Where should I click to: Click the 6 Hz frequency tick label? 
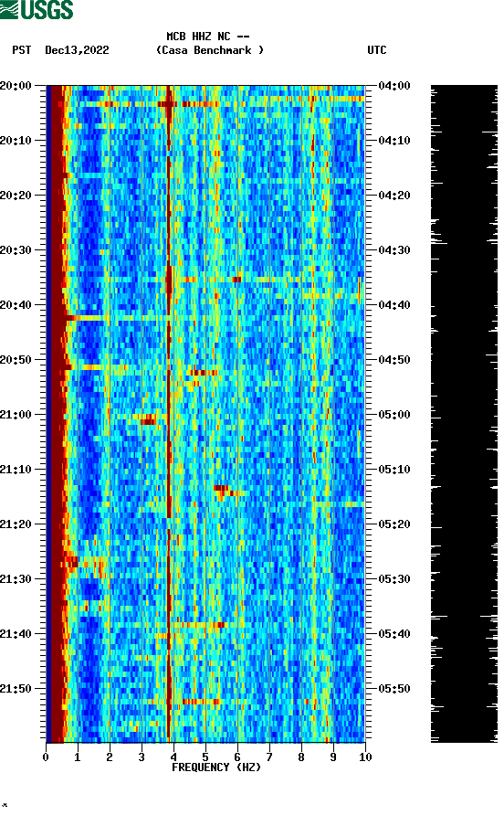[x=237, y=757]
